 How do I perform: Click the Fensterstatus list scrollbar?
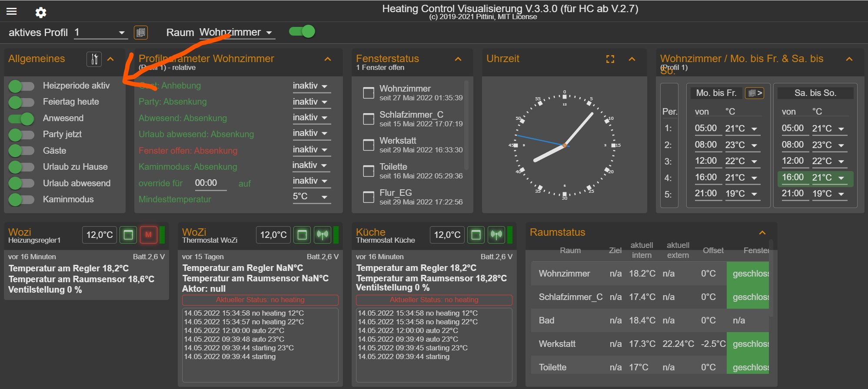click(466, 125)
